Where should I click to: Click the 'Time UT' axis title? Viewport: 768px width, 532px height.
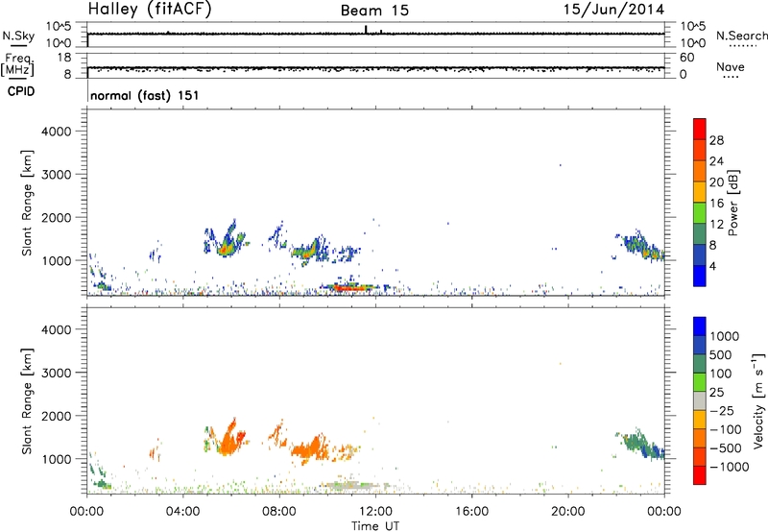point(375,526)
